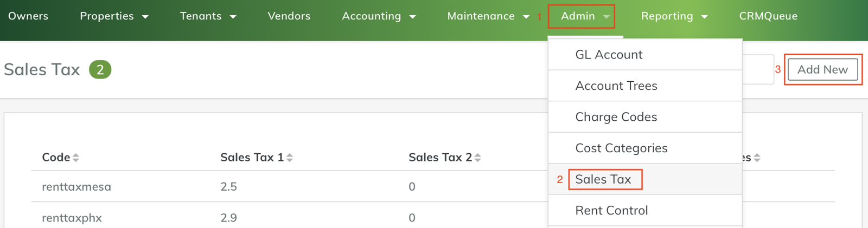Open the Reporting dropdown
Screen dimensions: 868x228
click(674, 16)
